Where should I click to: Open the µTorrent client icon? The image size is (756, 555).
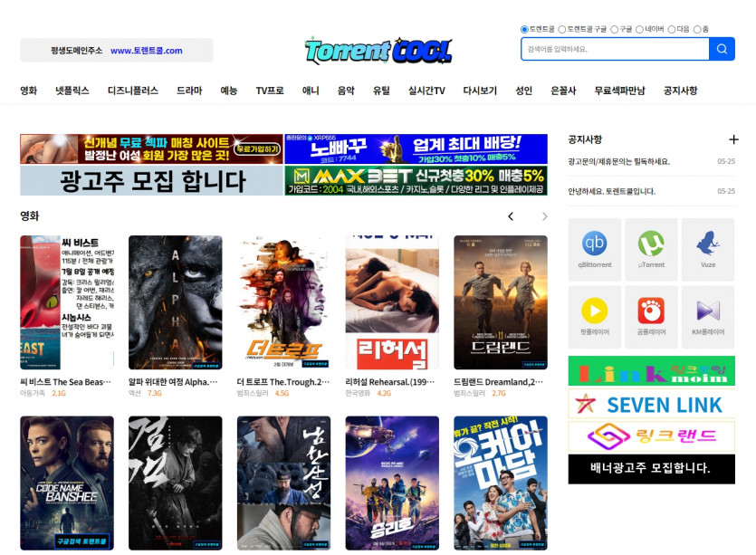[x=650, y=248]
